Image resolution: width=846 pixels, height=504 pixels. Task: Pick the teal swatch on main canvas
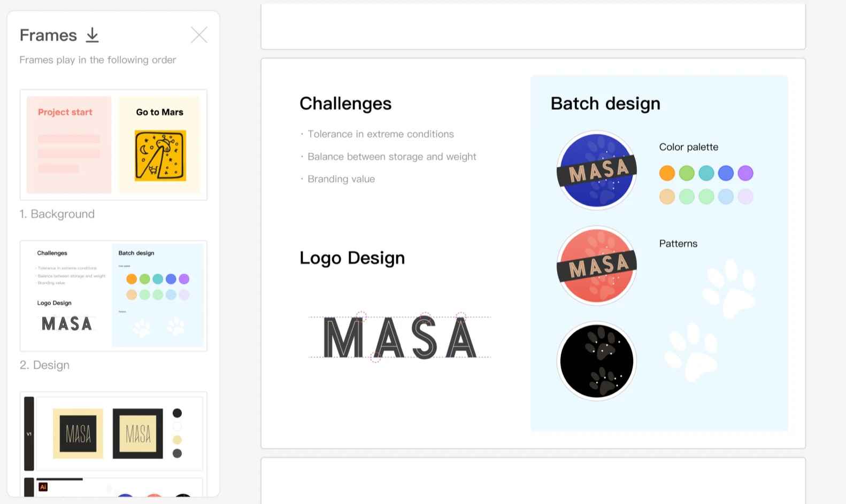[706, 173]
